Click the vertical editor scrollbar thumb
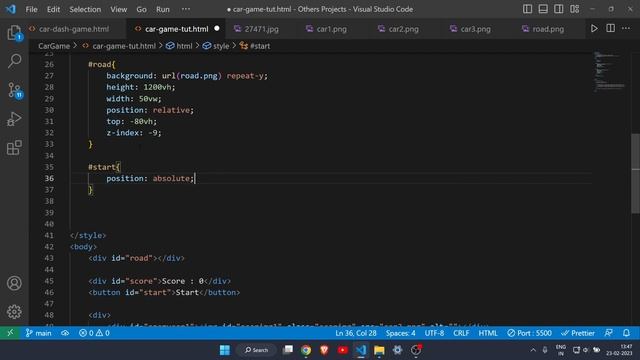The image size is (640, 360). point(636,173)
